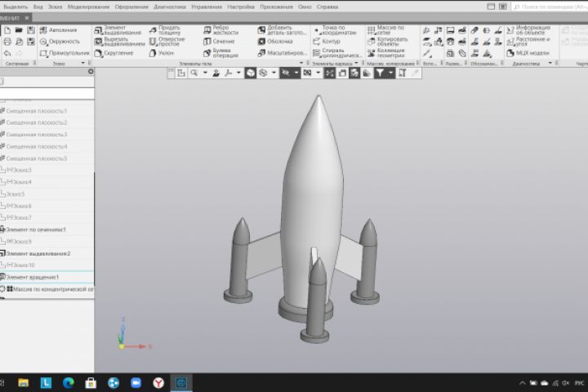Open the Вид menu
This screenshot has height=392, width=588.
pos(38,7)
